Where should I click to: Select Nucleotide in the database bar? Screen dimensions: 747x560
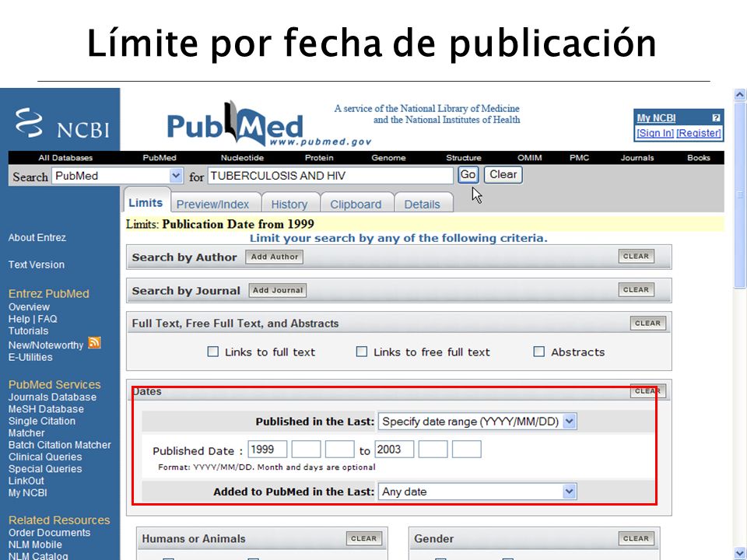(x=242, y=158)
